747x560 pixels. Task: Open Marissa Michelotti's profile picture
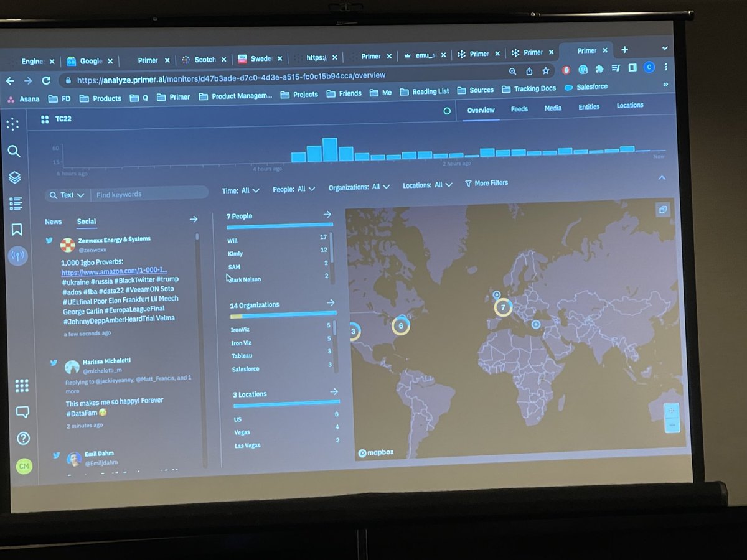click(x=72, y=366)
